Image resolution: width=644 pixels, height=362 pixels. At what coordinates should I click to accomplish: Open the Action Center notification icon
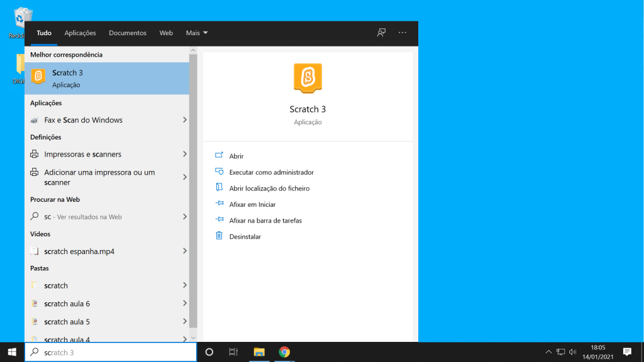(627, 352)
